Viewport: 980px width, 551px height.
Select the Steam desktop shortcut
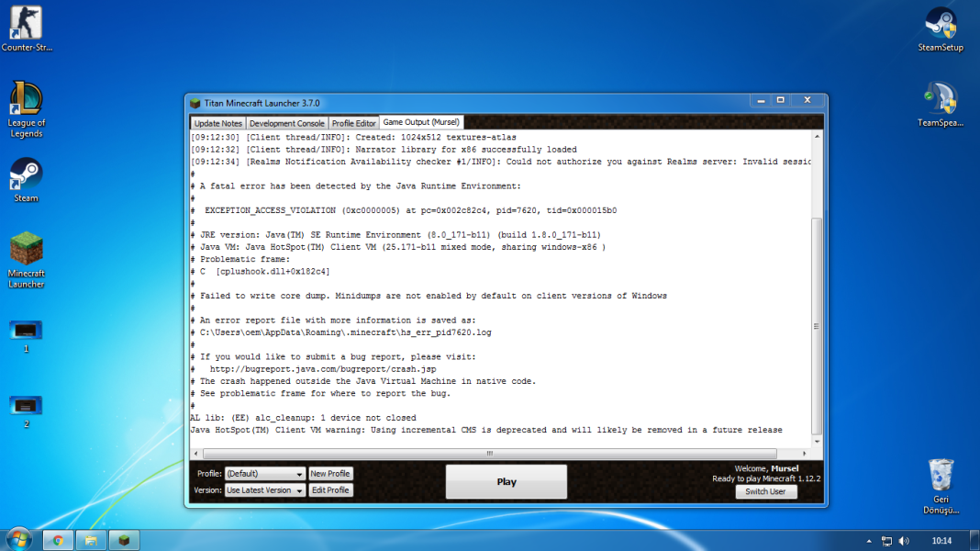(x=27, y=180)
